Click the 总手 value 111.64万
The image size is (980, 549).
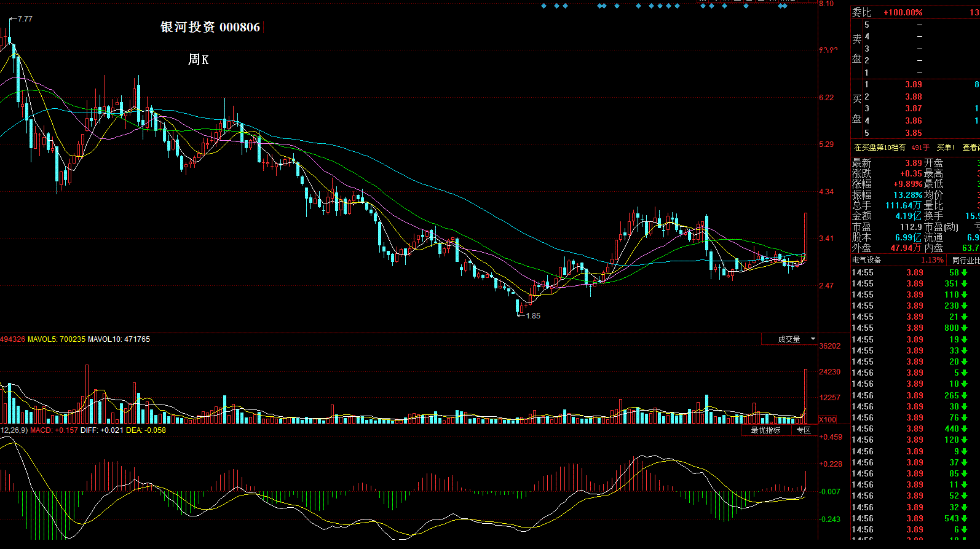point(904,205)
